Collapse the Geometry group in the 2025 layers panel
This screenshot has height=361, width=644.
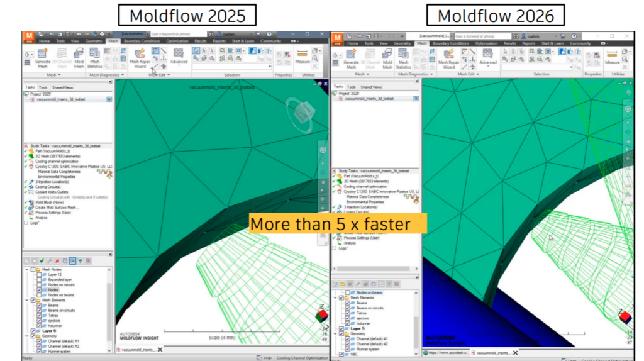[27, 336]
